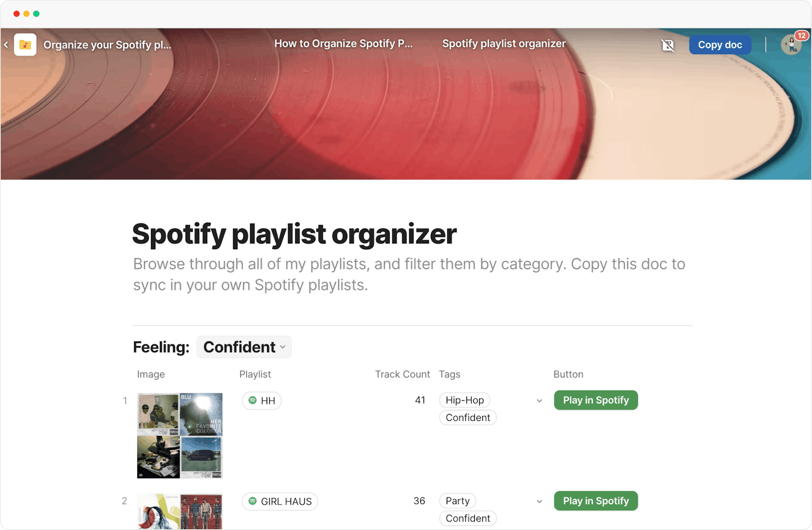The height and width of the screenshot is (530, 812).
Task: Toggle the Party tag on GIRL HAUS row
Action: pyautogui.click(x=457, y=500)
